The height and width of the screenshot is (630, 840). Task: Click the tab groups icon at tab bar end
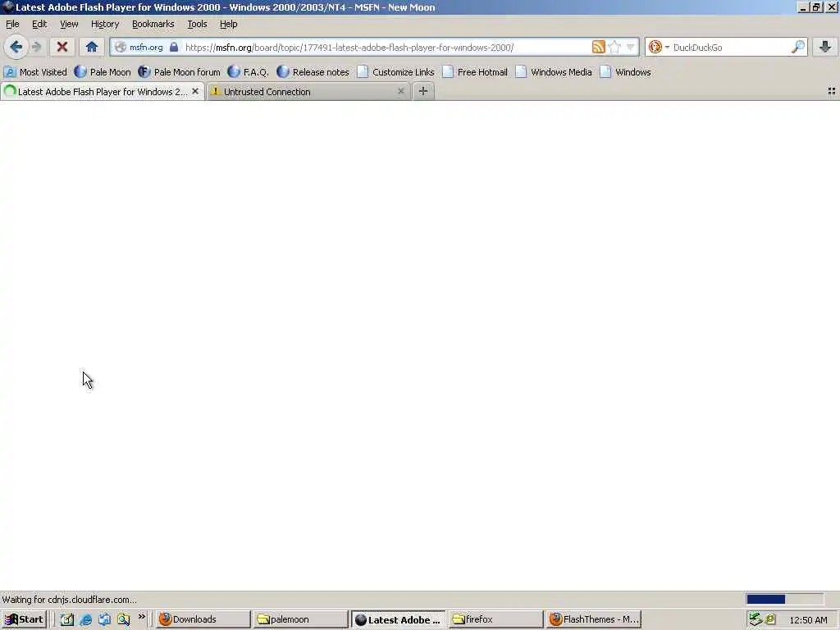(x=832, y=92)
